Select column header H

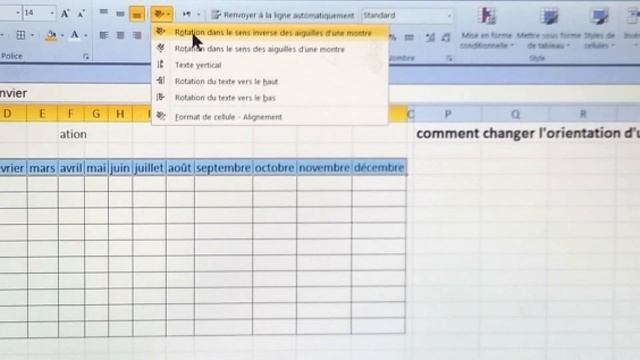click(x=120, y=113)
